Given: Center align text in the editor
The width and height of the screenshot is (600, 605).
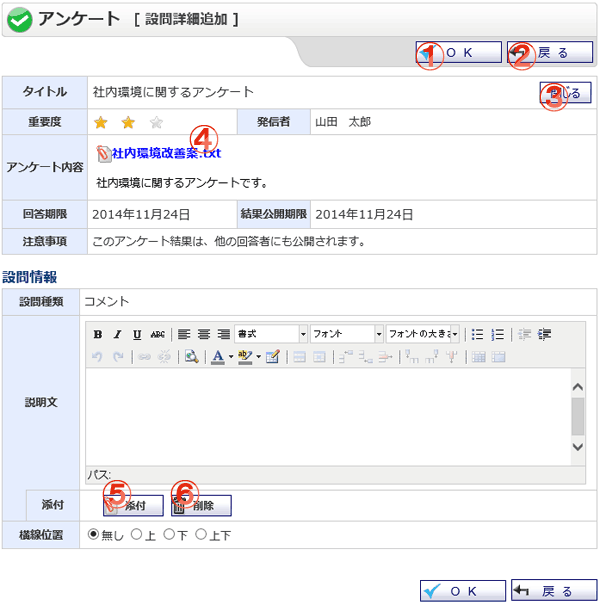Looking at the screenshot, I should [204, 334].
